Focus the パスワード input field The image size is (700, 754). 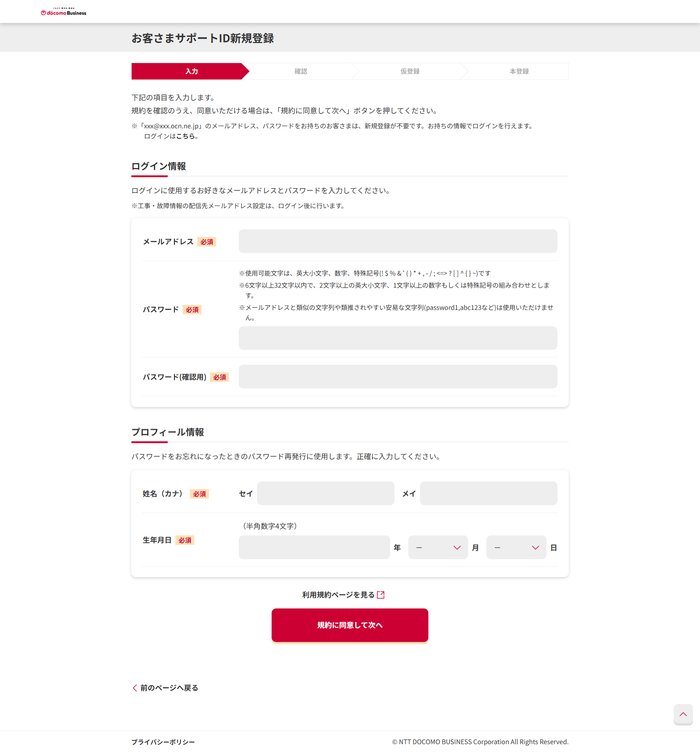coord(398,338)
